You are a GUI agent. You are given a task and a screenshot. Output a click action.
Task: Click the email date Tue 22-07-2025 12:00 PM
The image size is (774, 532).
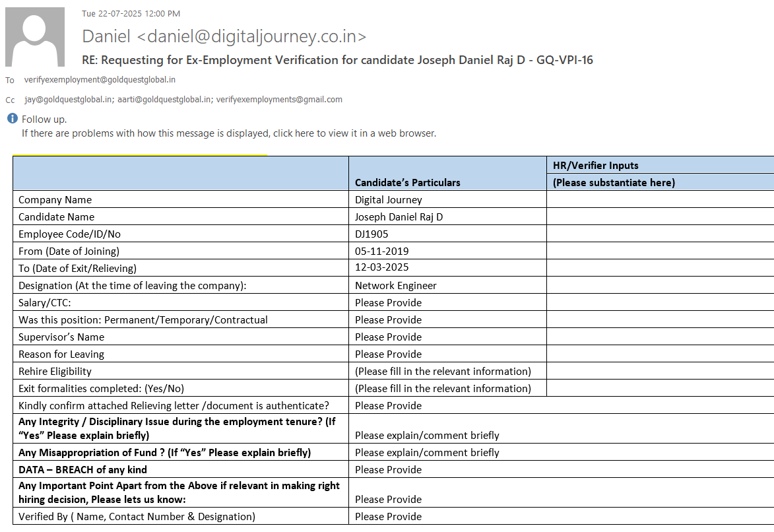click(x=131, y=14)
